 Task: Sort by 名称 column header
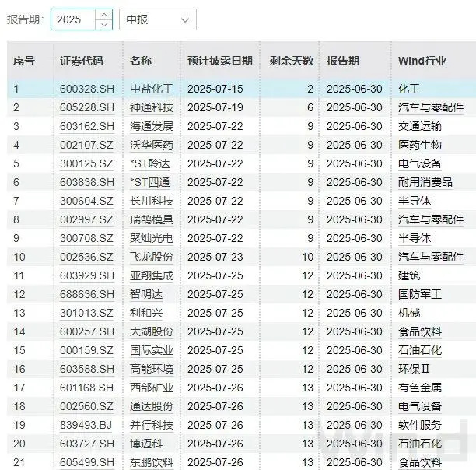141,61
